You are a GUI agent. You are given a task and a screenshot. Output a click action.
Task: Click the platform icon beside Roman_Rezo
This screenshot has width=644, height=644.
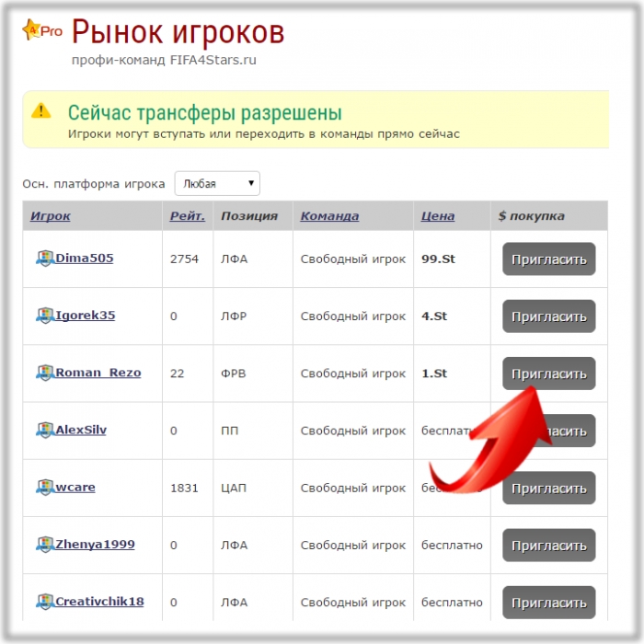coord(44,373)
